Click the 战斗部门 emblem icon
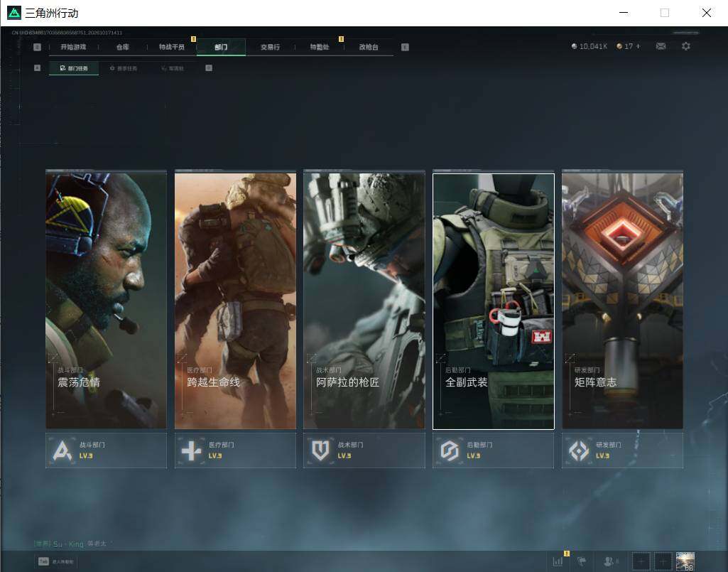 pos(63,450)
